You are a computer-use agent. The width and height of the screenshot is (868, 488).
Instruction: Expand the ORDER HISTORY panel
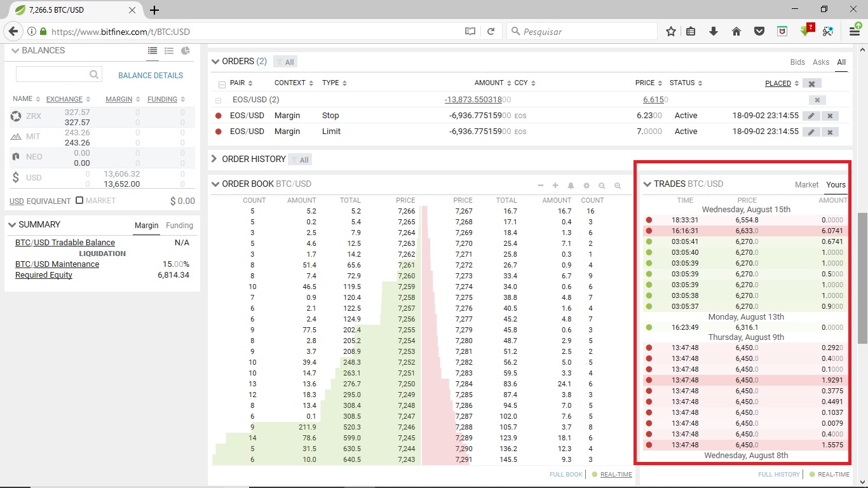tap(215, 159)
